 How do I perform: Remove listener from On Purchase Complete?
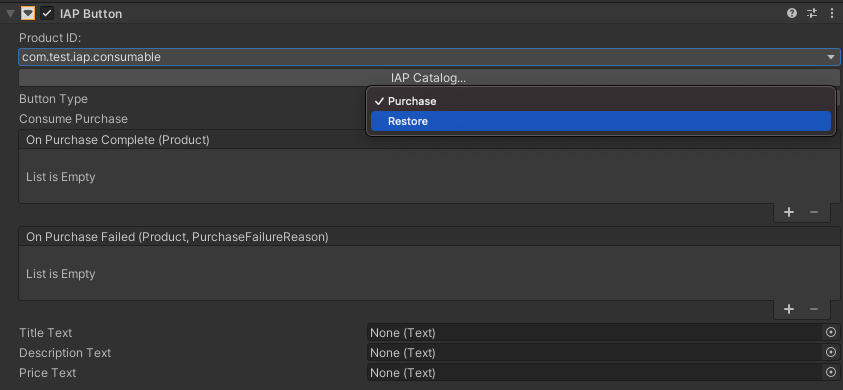click(814, 212)
